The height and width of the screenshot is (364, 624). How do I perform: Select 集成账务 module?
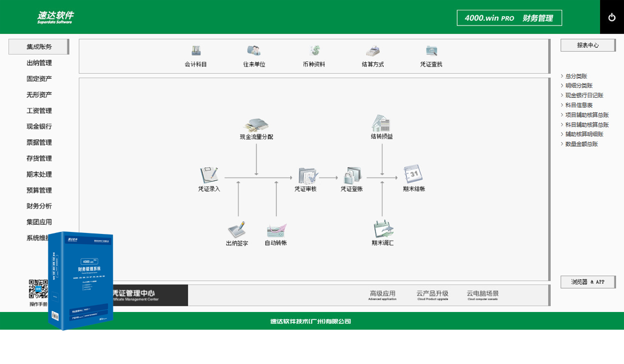(39, 47)
